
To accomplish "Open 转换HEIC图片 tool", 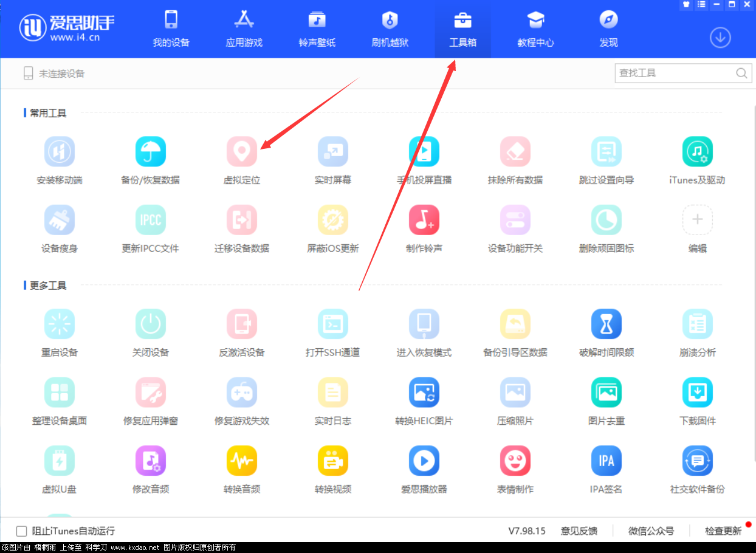I will (424, 392).
